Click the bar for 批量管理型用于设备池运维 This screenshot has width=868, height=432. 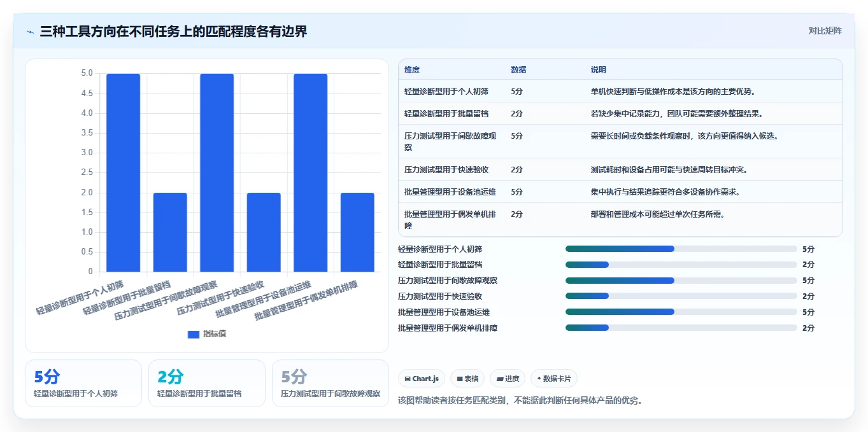311,172
